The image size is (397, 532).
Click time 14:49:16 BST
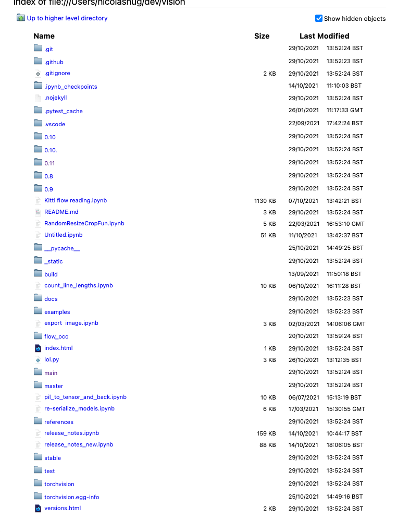click(x=344, y=497)
